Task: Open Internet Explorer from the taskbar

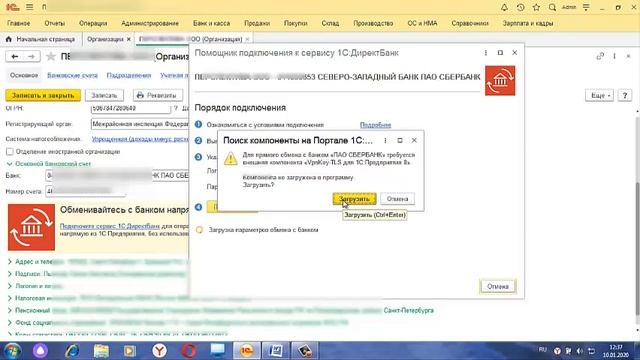Action: tap(72, 351)
